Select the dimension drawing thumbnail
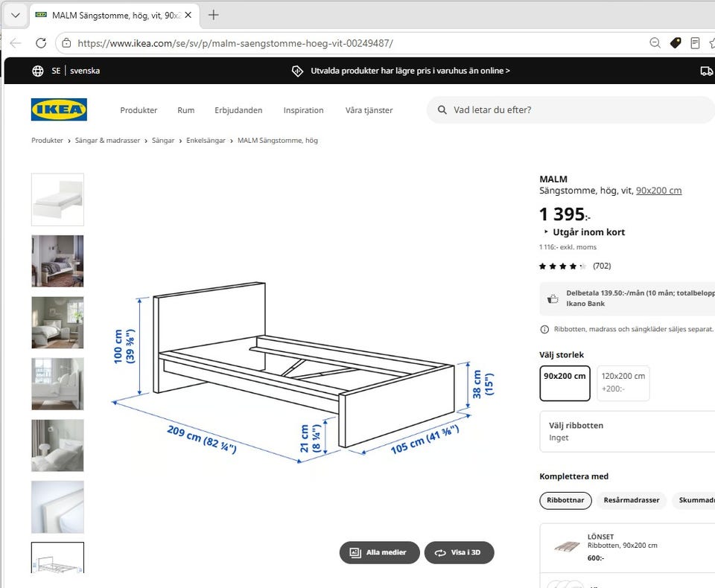This screenshot has width=715, height=588. click(x=57, y=558)
